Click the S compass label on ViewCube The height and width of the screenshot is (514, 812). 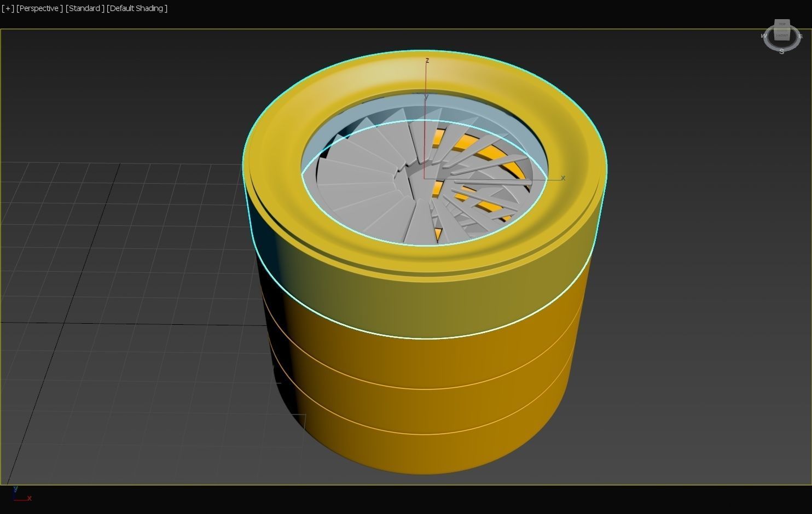coord(782,51)
